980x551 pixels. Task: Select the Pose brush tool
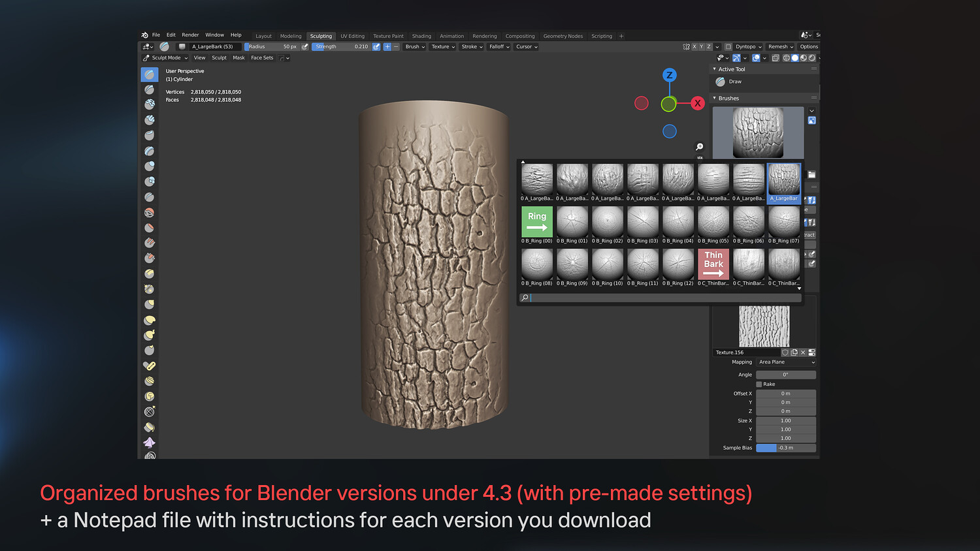(150, 366)
